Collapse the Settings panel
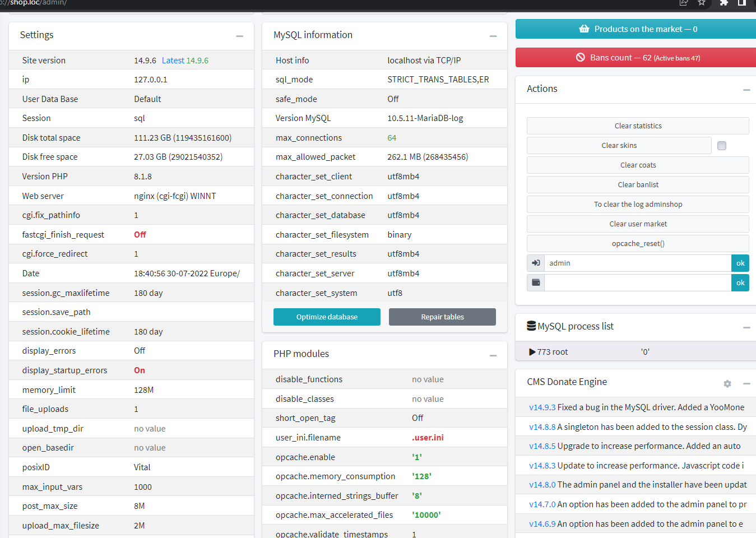Screen dimensions: 756x538 click(240, 36)
